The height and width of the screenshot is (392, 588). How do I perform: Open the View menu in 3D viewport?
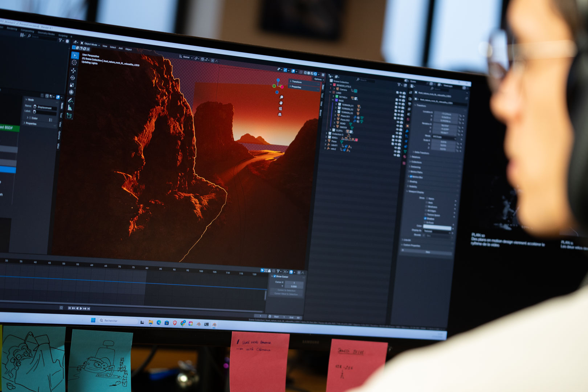105,46
